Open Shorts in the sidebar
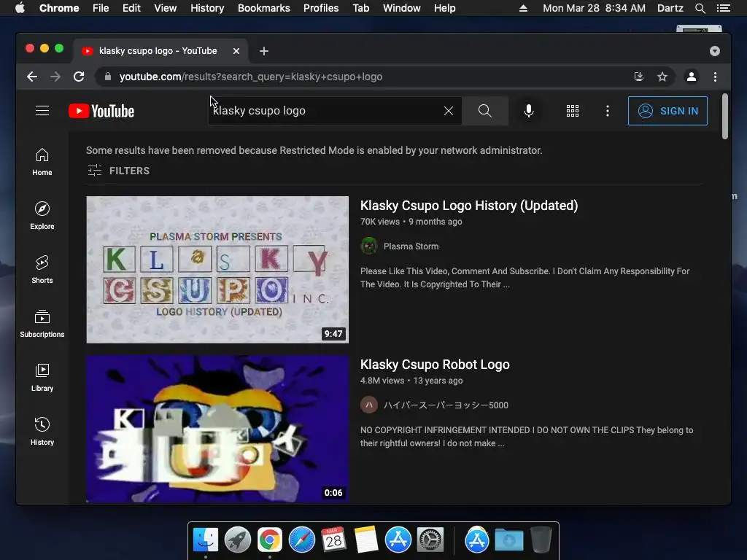Image resolution: width=747 pixels, height=560 pixels. pyautogui.click(x=42, y=270)
